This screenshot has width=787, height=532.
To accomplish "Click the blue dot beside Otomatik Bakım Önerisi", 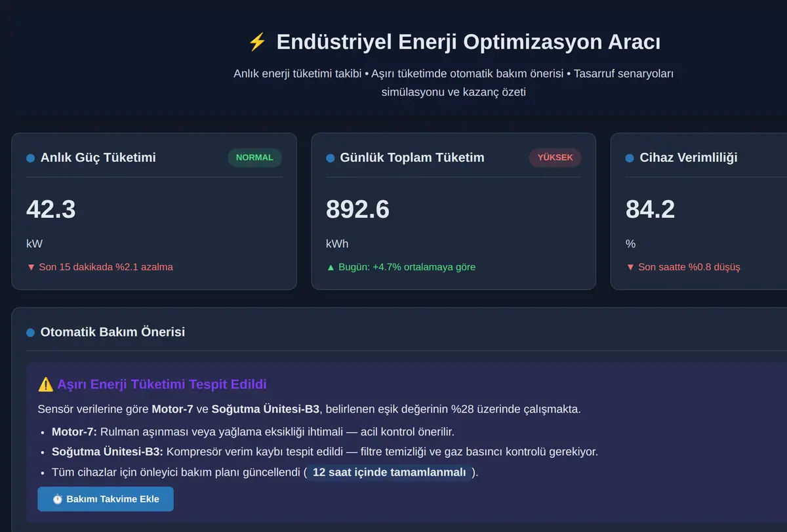I will 30,333.
